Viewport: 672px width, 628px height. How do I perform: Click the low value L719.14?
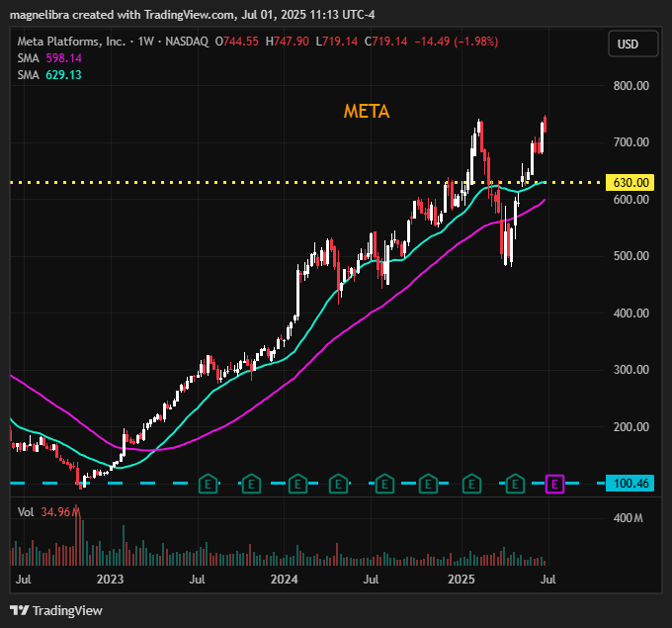(336, 42)
